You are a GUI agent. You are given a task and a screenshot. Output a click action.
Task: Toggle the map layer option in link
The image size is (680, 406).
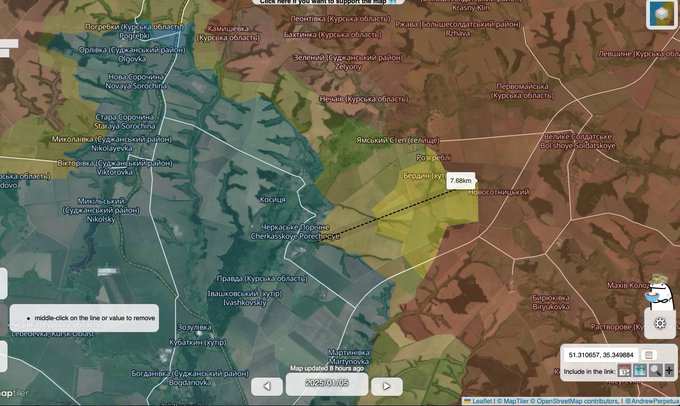pyautogui.click(x=640, y=371)
